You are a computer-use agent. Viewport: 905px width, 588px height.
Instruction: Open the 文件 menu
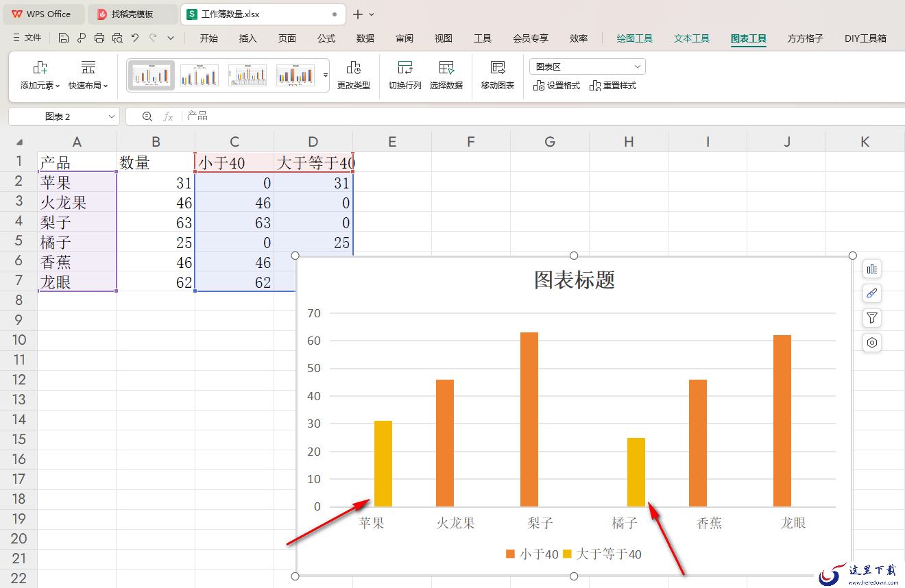[x=27, y=38]
